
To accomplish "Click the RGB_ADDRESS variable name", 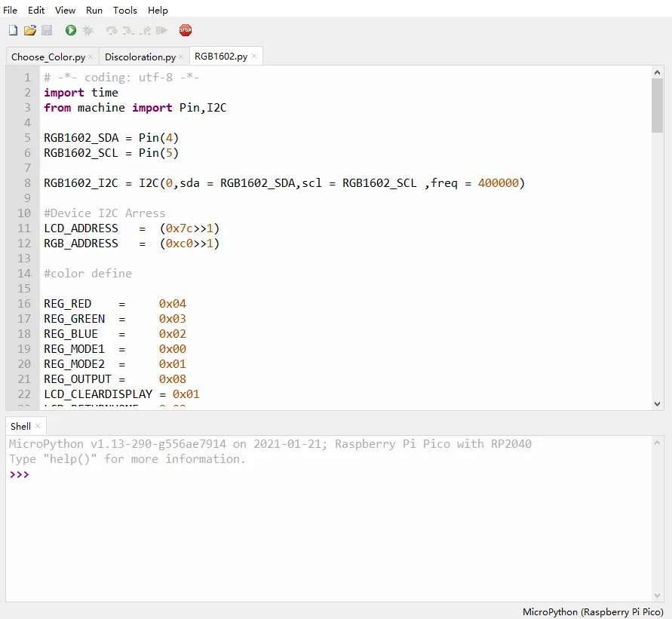I will [x=81, y=244].
